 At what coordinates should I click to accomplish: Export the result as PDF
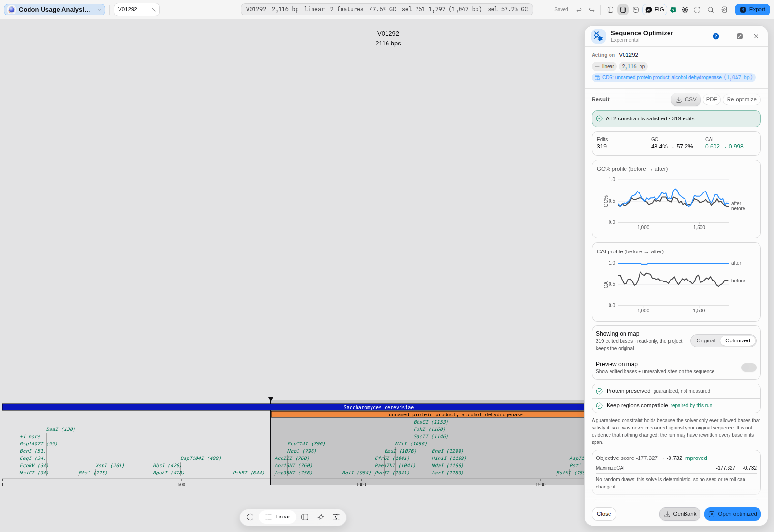click(712, 100)
